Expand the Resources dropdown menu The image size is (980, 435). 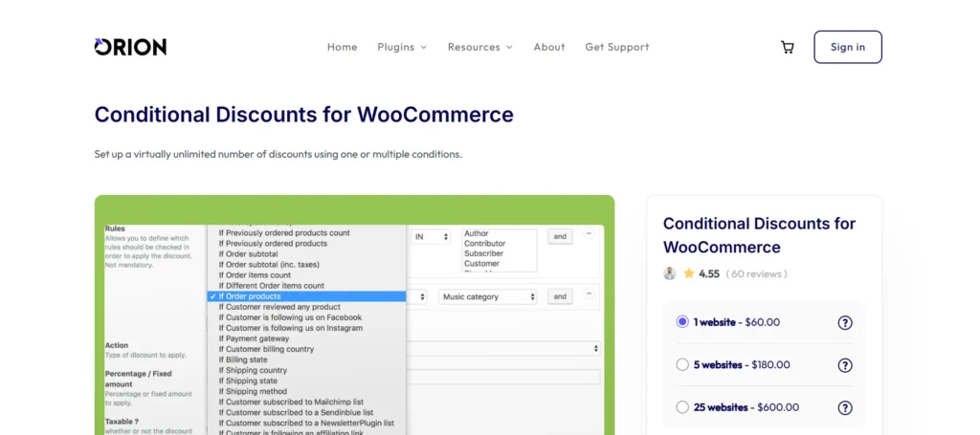click(x=479, y=47)
